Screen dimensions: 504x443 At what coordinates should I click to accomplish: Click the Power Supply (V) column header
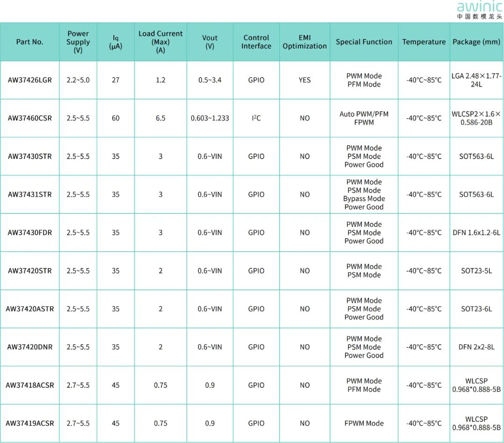point(78,42)
